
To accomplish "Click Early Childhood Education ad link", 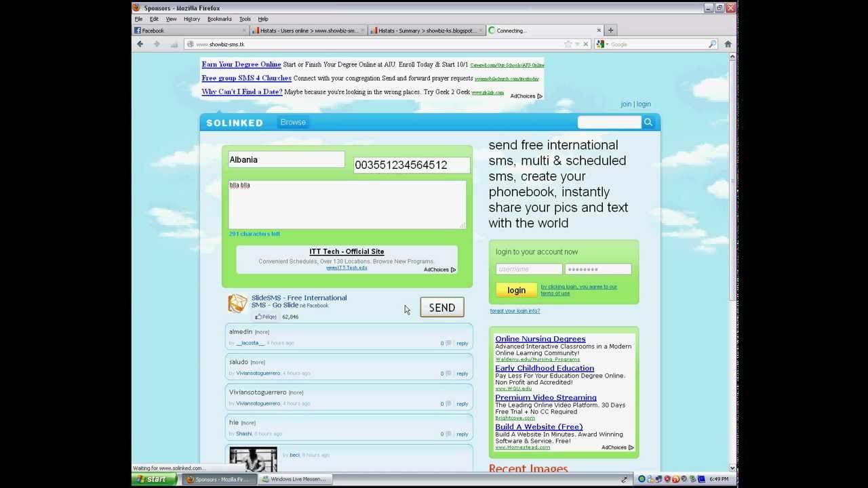I will point(545,368).
